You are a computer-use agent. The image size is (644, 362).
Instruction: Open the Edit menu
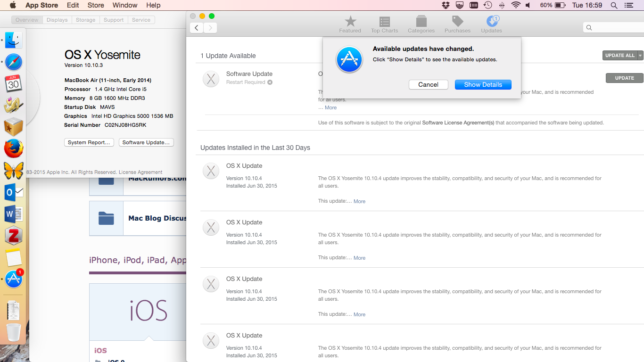pos(73,5)
